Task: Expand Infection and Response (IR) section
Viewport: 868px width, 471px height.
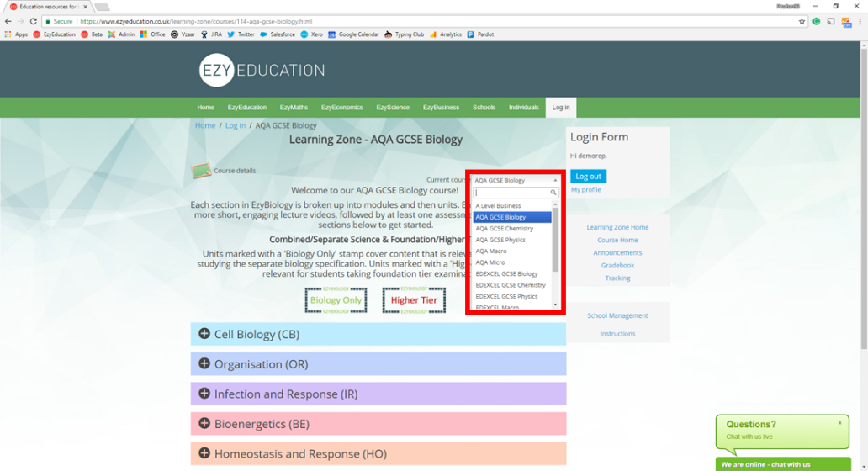Action: (378, 394)
